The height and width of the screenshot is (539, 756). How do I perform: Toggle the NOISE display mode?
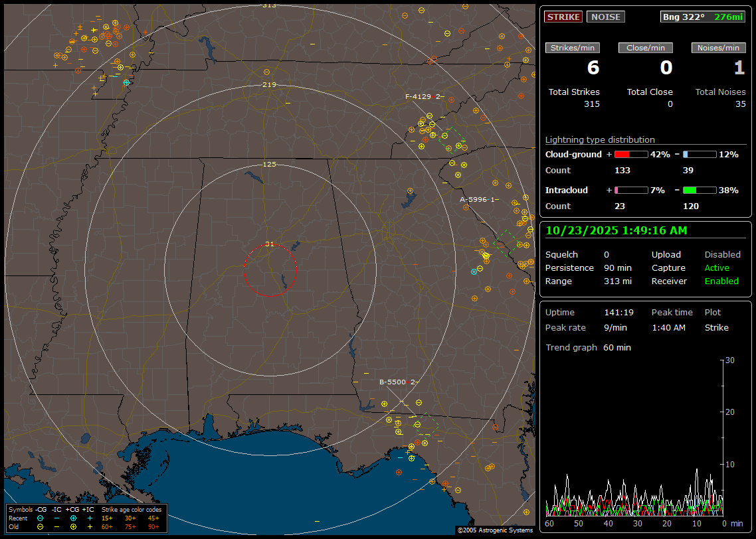(x=605, y=17)
